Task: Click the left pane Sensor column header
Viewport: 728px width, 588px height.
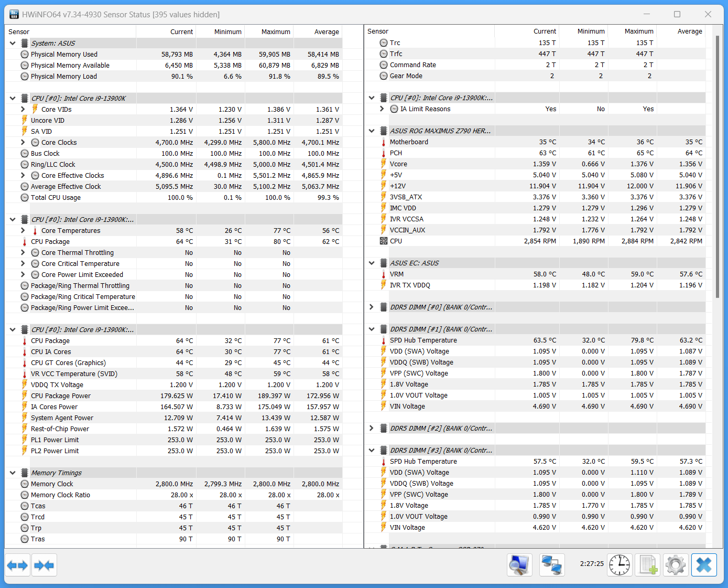Action: (x=70, y=32)
